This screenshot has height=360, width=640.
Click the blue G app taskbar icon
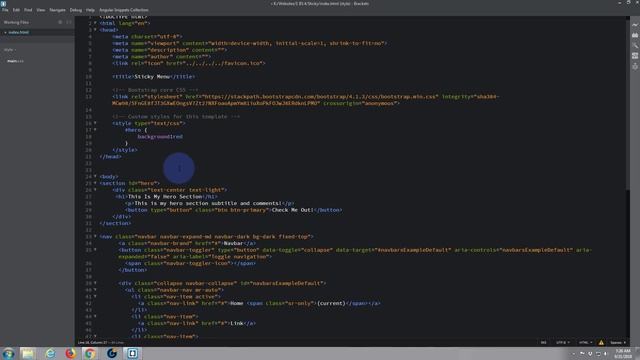click(x=111, y=353)
